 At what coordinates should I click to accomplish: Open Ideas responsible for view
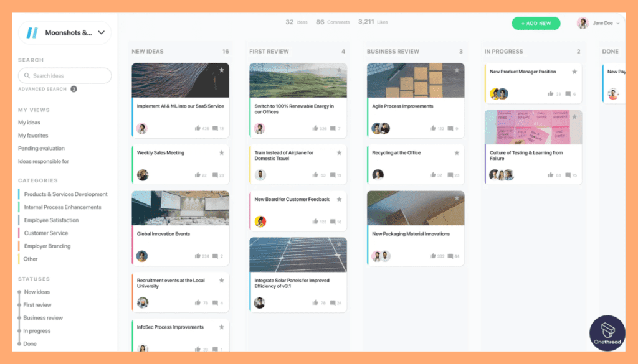[x=43, y=161]
